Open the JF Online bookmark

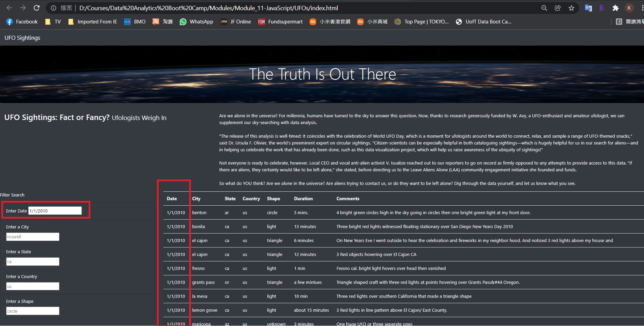tap(236, 22)
